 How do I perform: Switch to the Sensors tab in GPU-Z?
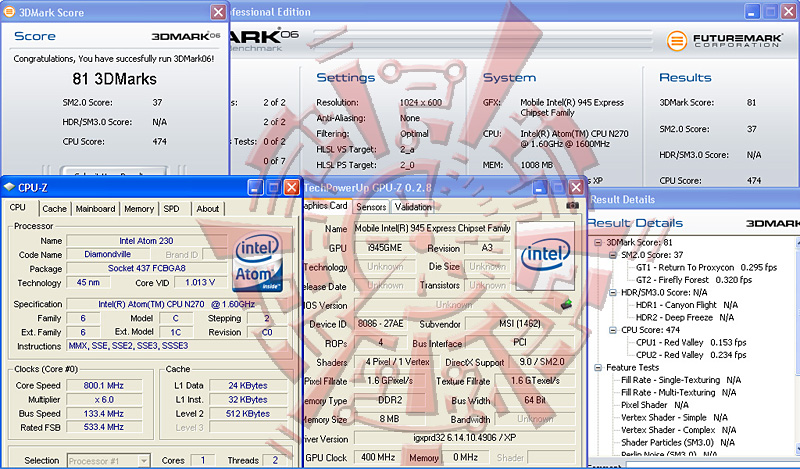[x=371, y=207]
